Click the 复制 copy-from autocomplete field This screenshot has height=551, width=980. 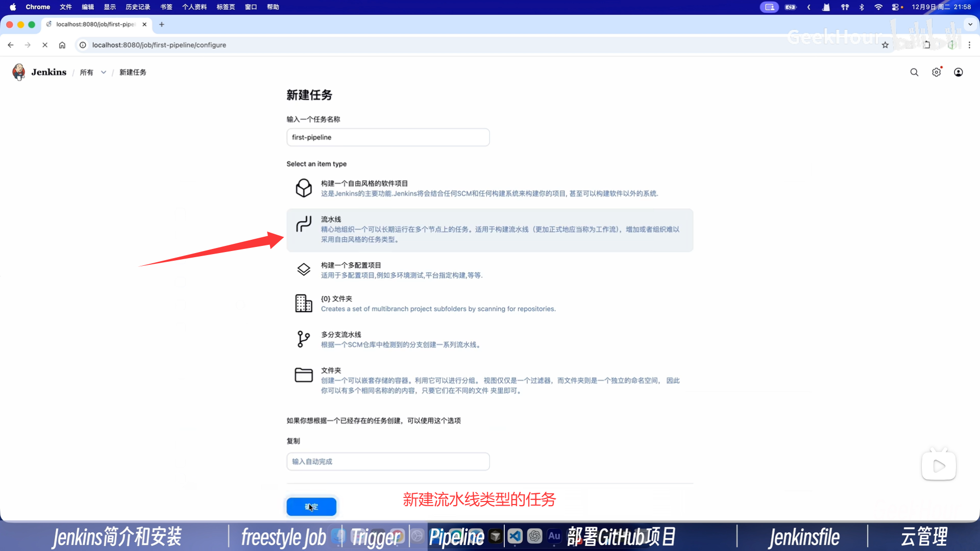tap(388, 461)
